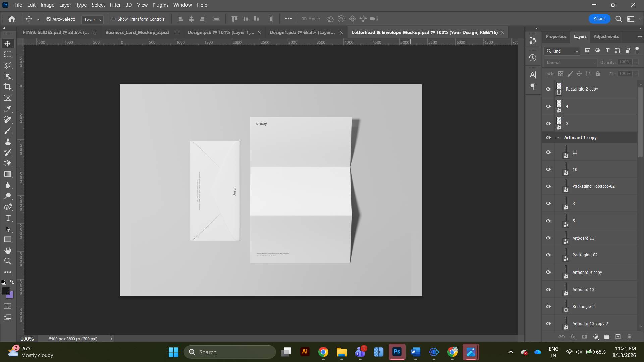Click the foreground color swatch
The height and width of the screenshot is (362, 644).
point(5,291)
